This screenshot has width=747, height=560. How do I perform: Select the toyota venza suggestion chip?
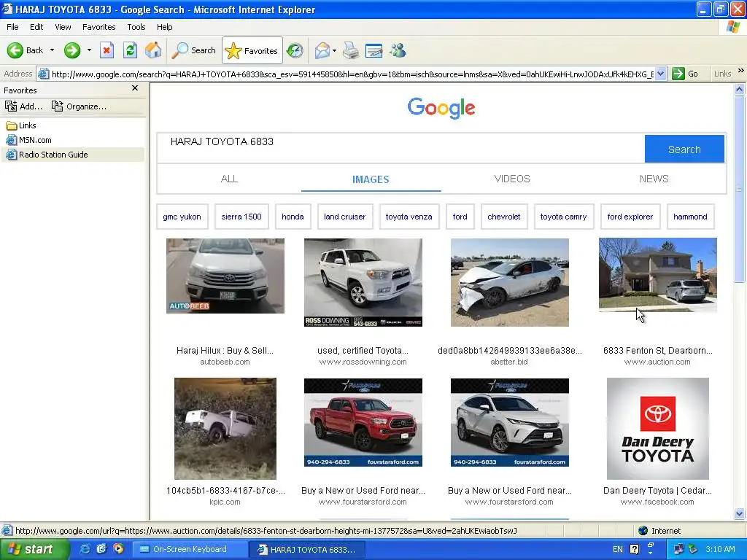coord(409,217)
